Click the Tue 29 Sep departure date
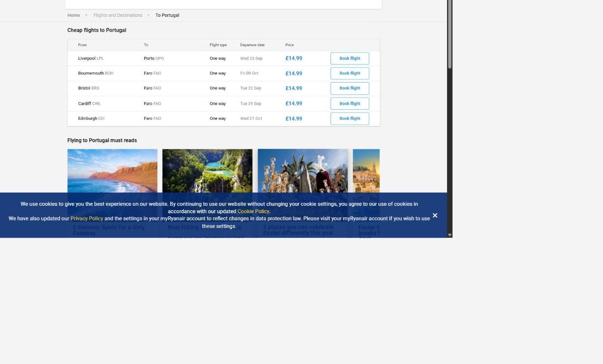 tap(251, 103)
